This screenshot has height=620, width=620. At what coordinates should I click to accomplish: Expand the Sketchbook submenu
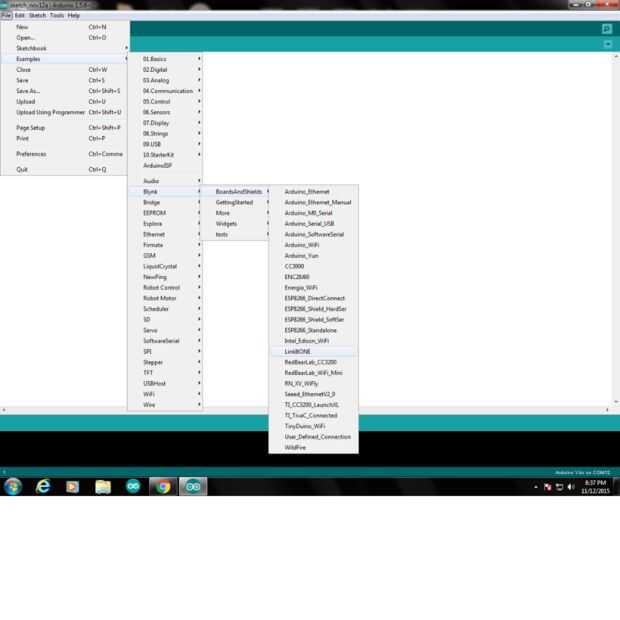click(64, 48)
